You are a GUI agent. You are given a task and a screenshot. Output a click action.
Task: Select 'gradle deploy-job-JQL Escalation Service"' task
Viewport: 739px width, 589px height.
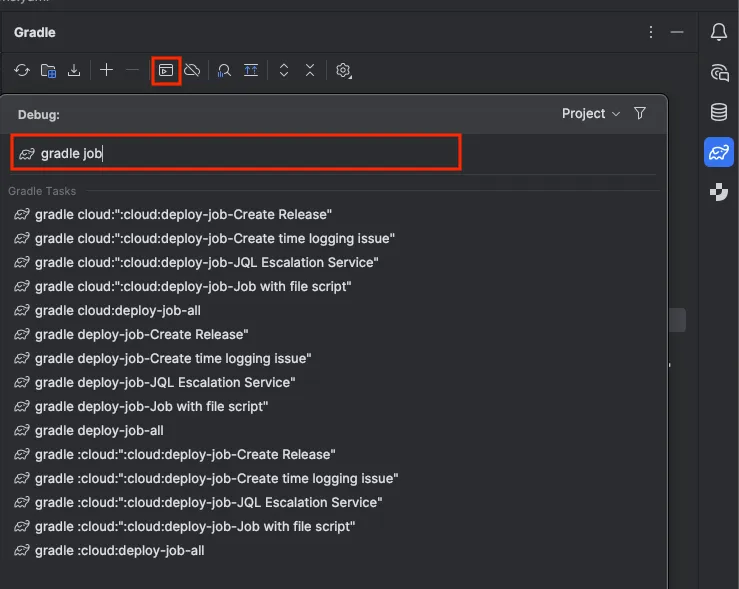click(334, 383)
